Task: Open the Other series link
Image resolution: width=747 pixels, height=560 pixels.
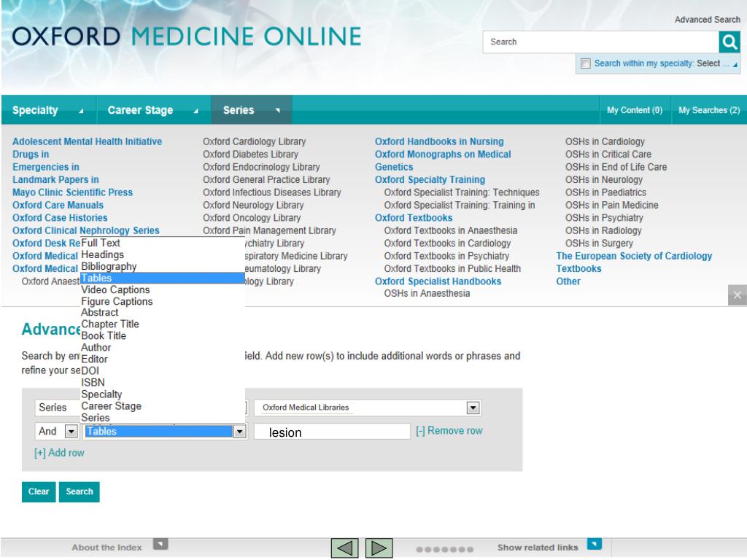Action: (x=568, y=281)
